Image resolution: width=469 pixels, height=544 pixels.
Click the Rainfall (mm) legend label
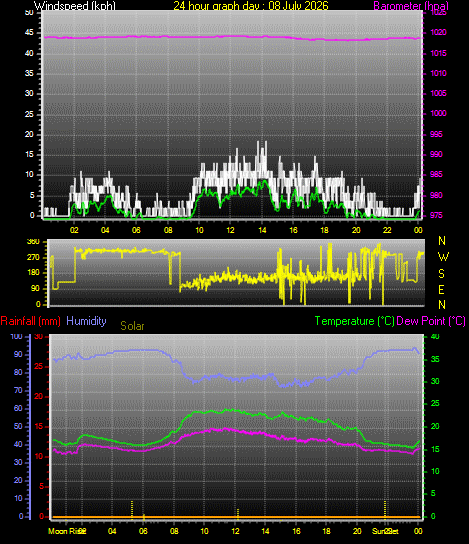[x=31, y=321]
